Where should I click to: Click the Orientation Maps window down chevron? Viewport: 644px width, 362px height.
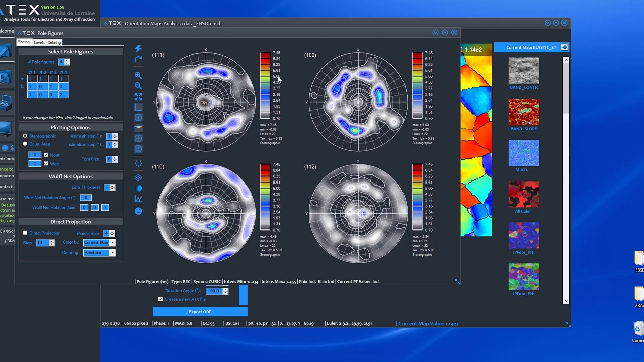pos(548,23)
